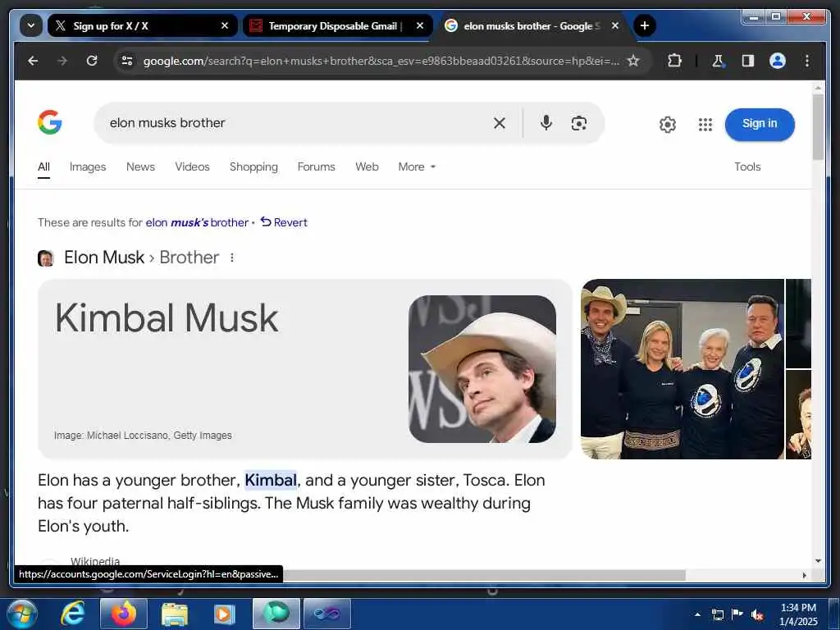Open the Action Center flag icon
840x630 pixels.
(x=737, y=614)
